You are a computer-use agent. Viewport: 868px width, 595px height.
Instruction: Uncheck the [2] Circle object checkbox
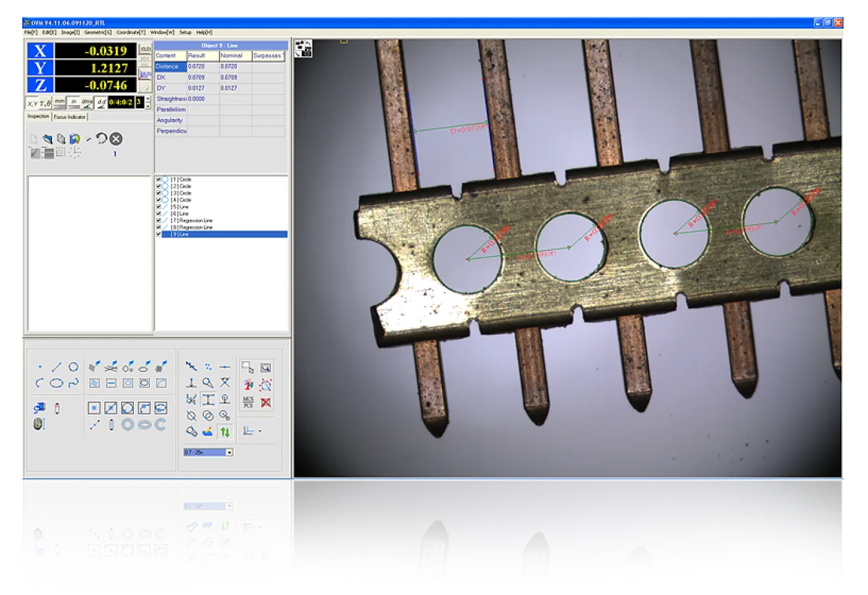pos(159,186)
